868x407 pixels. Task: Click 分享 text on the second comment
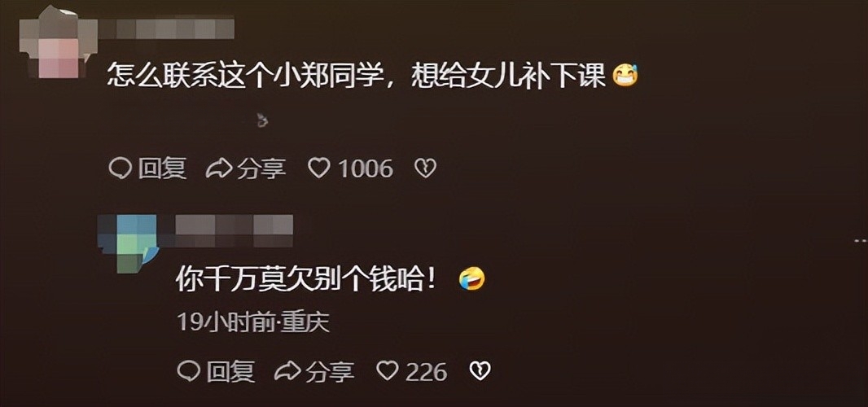tap(330, 371)
